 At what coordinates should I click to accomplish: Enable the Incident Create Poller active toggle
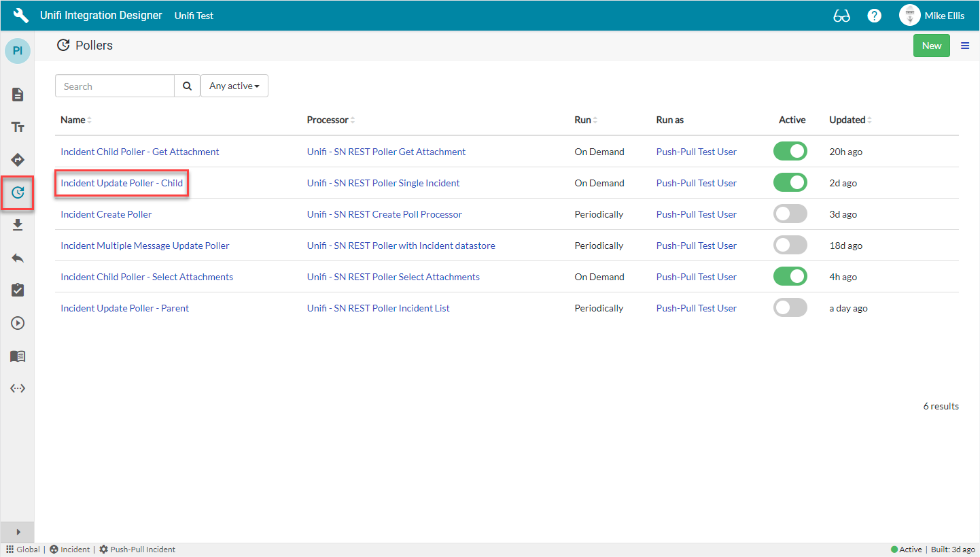click(790, 214)
